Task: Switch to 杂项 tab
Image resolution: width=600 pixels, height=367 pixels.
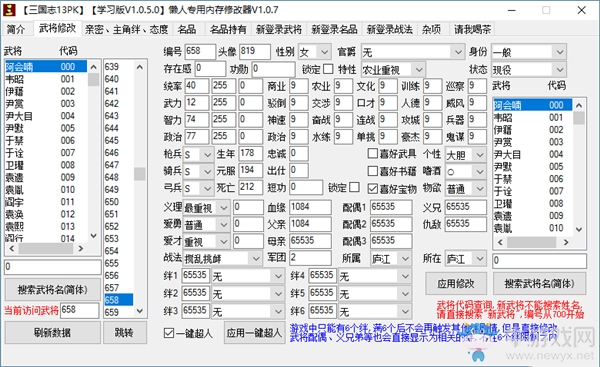Action: [x=432, y=29]
